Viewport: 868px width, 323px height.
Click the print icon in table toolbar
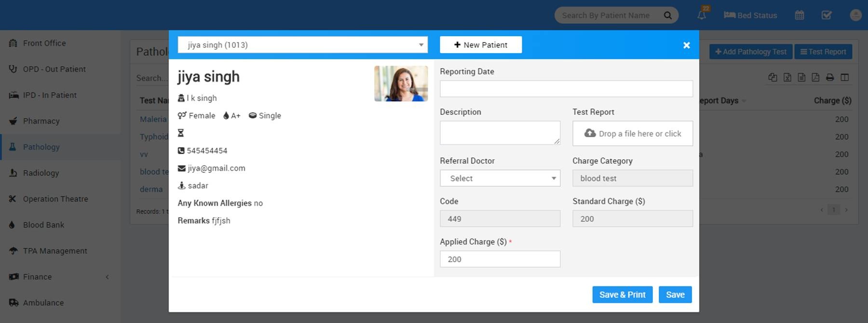point(830,77)
